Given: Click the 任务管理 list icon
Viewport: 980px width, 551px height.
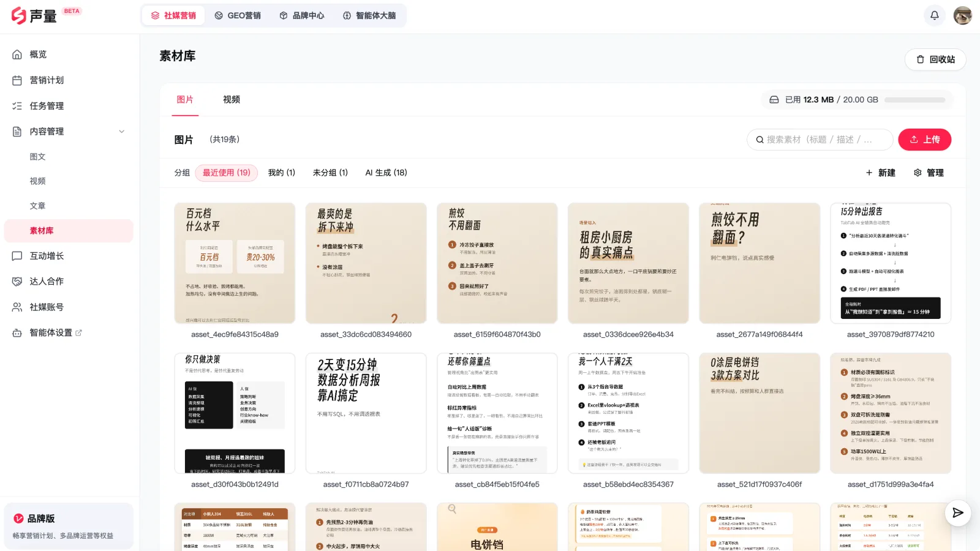Looking at the screenshot, I should [x=17, y=106].
